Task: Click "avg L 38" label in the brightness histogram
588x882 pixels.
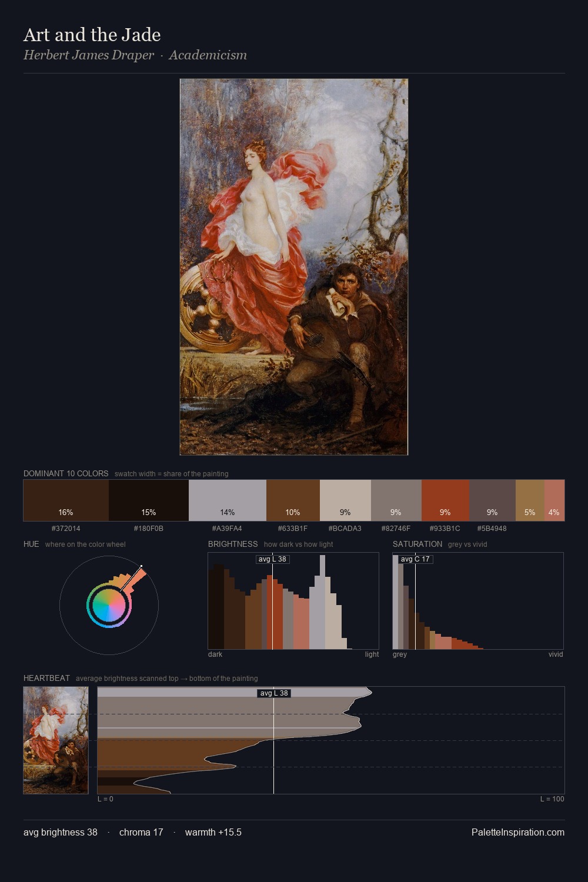Action: (x=272, y=559)
